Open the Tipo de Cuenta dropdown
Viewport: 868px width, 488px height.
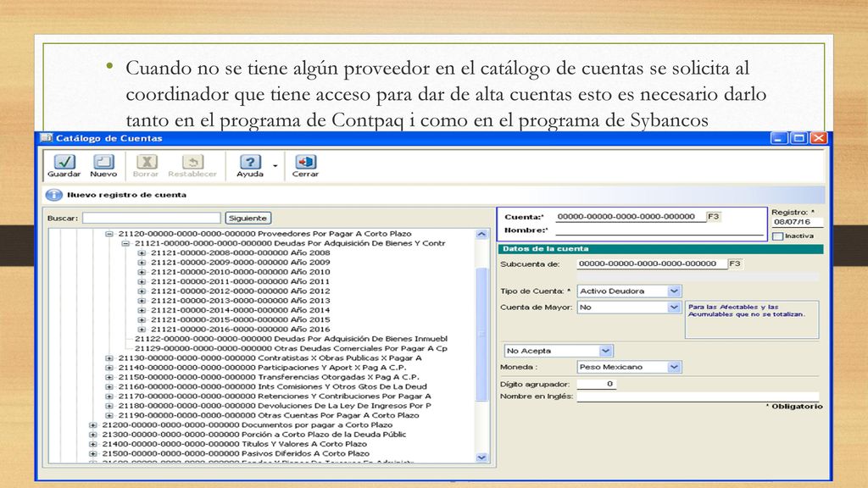tap(674, 291)
